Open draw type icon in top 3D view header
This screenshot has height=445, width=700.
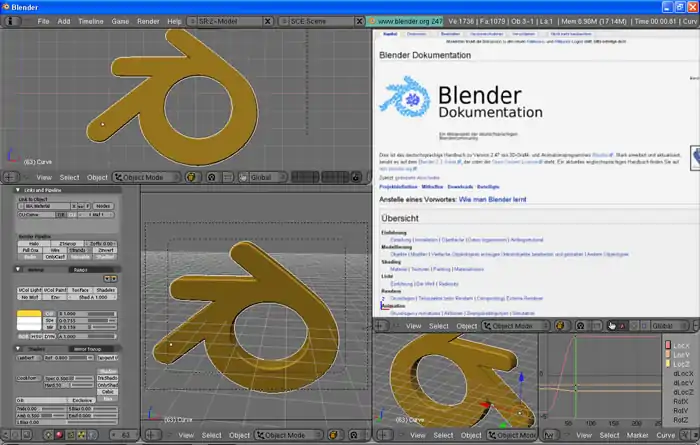(191, 177)
